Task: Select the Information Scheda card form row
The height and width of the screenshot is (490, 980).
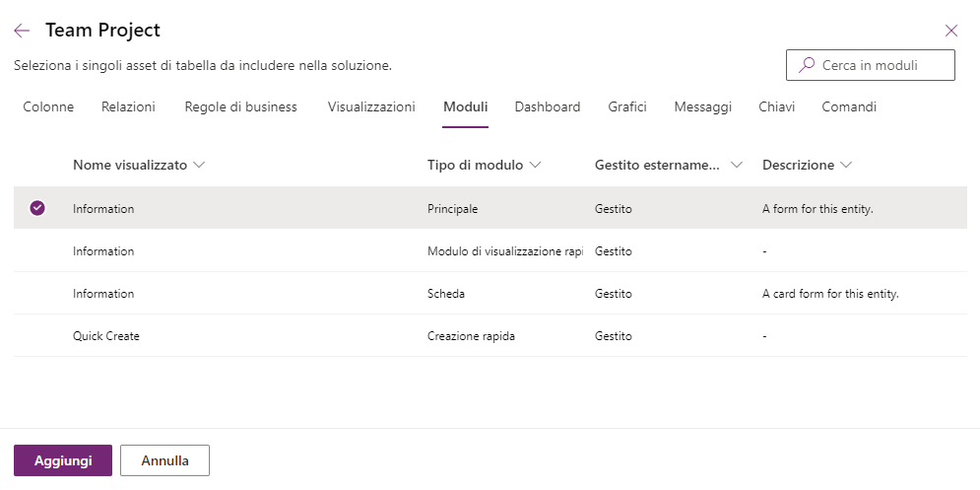Action: [103, 294]
